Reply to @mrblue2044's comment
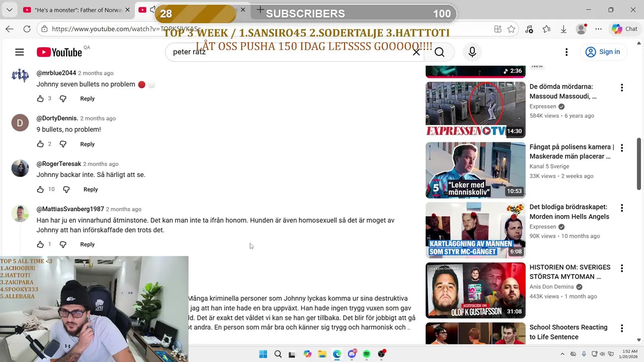This screenshot has width=644, height=362. (87, 99)
